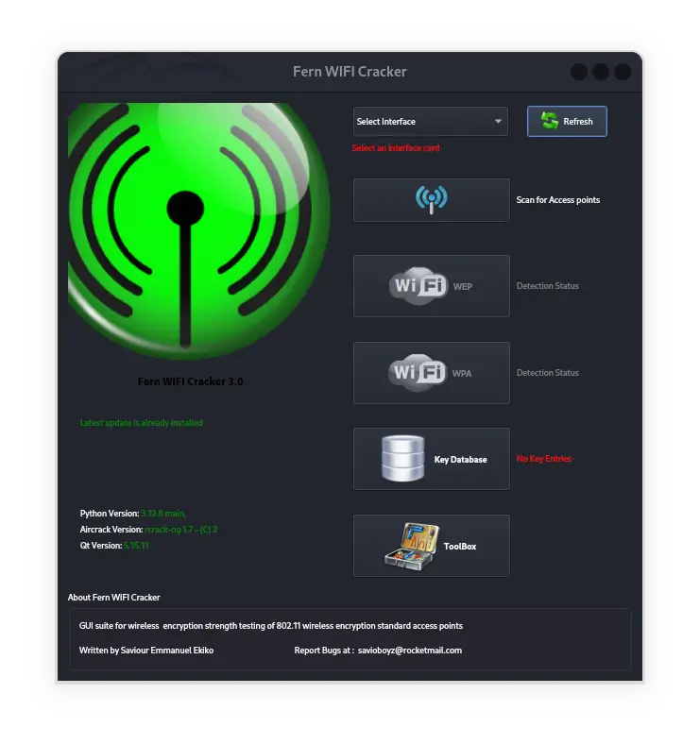Image resolution: width=700 pixels, height=744 pixels.
Task: Close the Fern WIFI Cracker window
Action: click(623, 72)
